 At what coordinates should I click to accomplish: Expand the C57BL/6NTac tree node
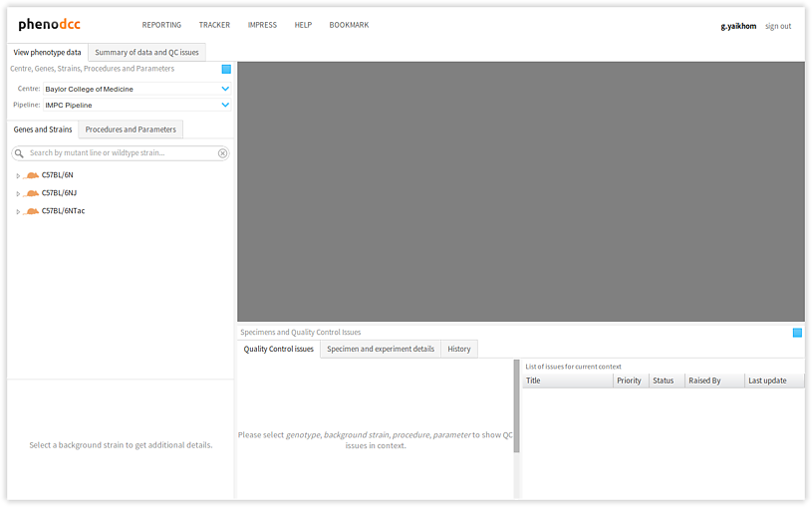[18, 212]
